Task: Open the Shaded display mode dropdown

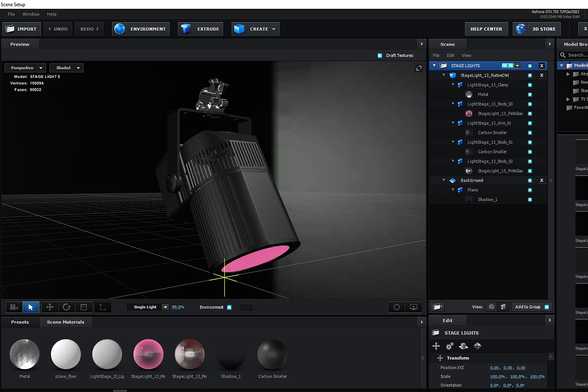Action: 66,68
